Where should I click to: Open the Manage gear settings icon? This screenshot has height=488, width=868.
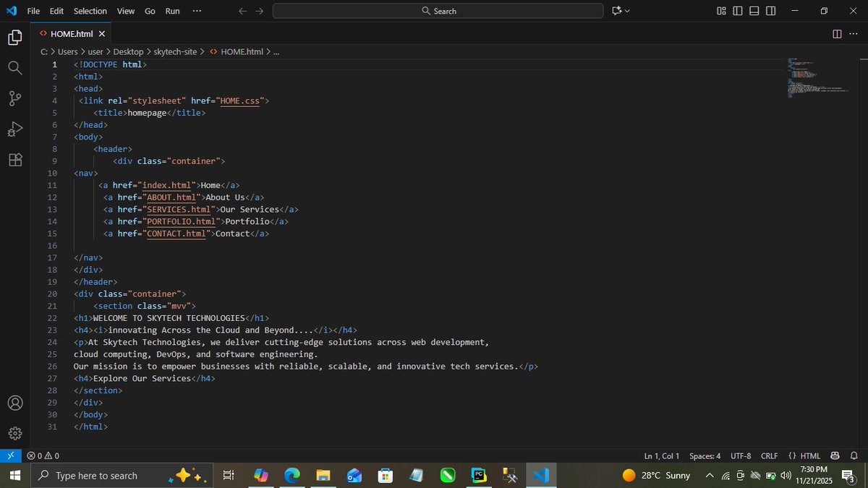(x=15, y=433)
